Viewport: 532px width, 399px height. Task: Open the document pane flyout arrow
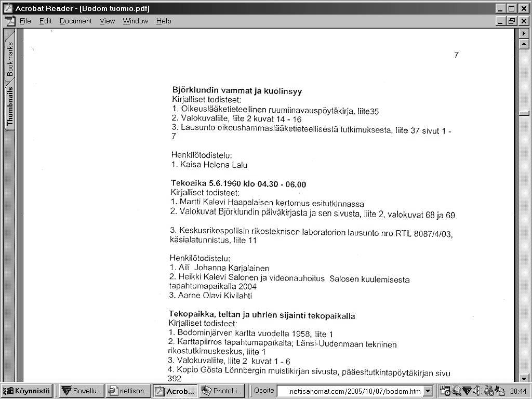(x=524, y=34)
